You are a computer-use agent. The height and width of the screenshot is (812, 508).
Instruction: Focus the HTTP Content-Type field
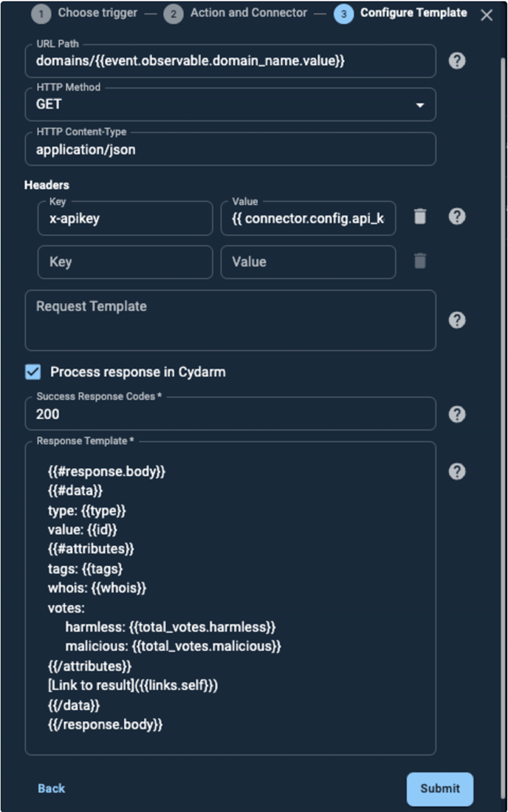[230, 149]
